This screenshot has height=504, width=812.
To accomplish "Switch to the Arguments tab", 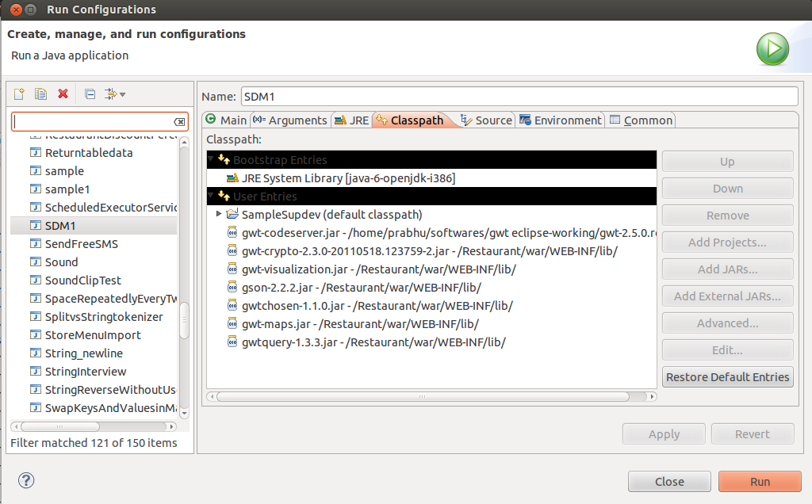I will pyautogui.click(x=290, y=120).
